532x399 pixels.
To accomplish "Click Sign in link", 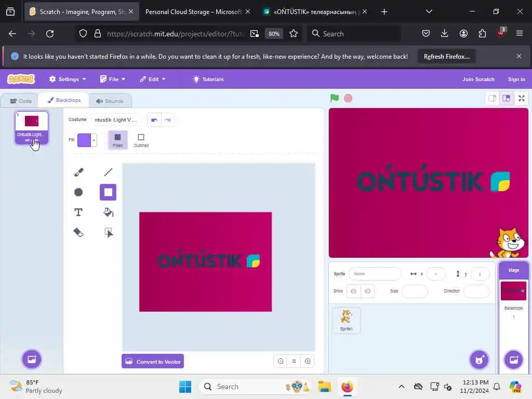I will click(x=516, y=79).
